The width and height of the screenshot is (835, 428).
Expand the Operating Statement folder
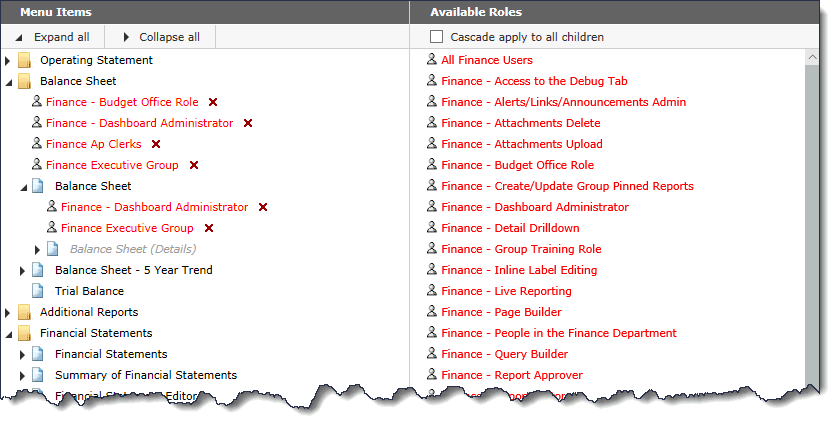(8, 60)
